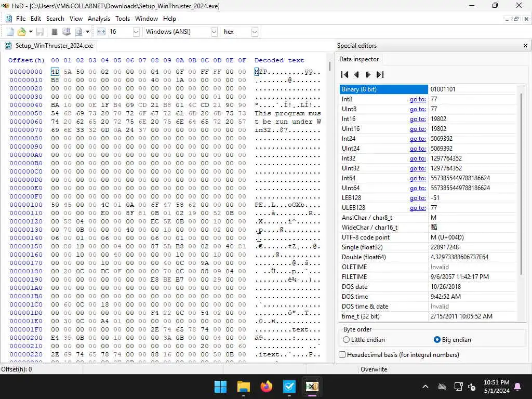Open the Tools menu

tap(123, 19)
